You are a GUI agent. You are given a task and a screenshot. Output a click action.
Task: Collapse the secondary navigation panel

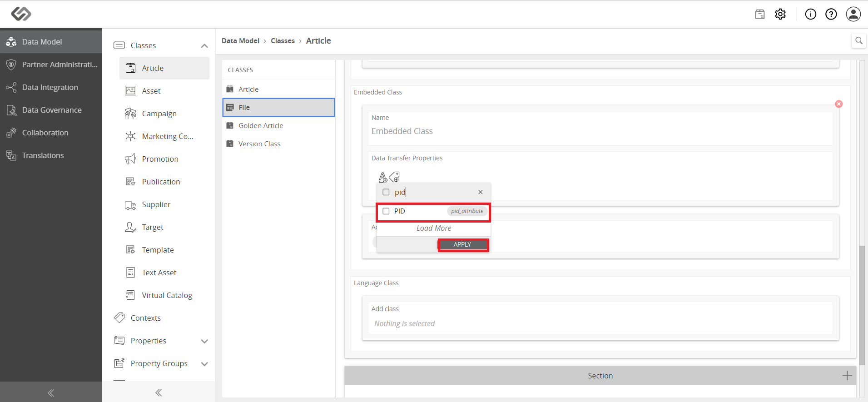(159, 392)
